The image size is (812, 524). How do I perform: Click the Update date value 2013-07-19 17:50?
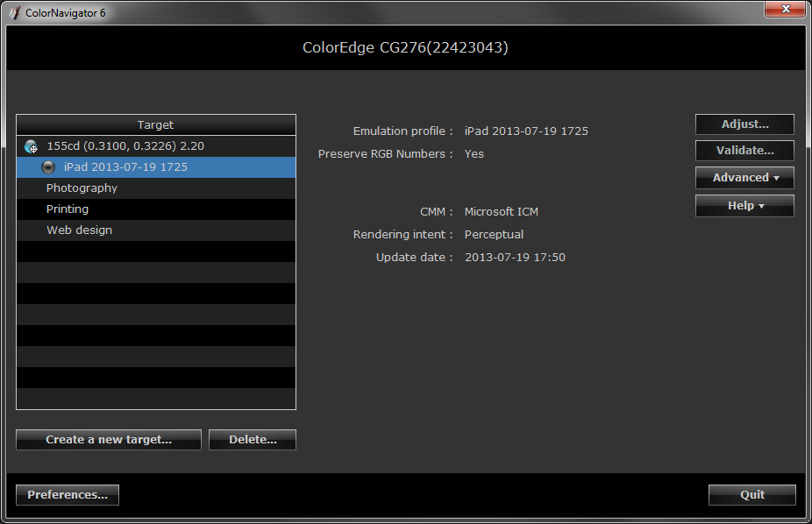515,258
